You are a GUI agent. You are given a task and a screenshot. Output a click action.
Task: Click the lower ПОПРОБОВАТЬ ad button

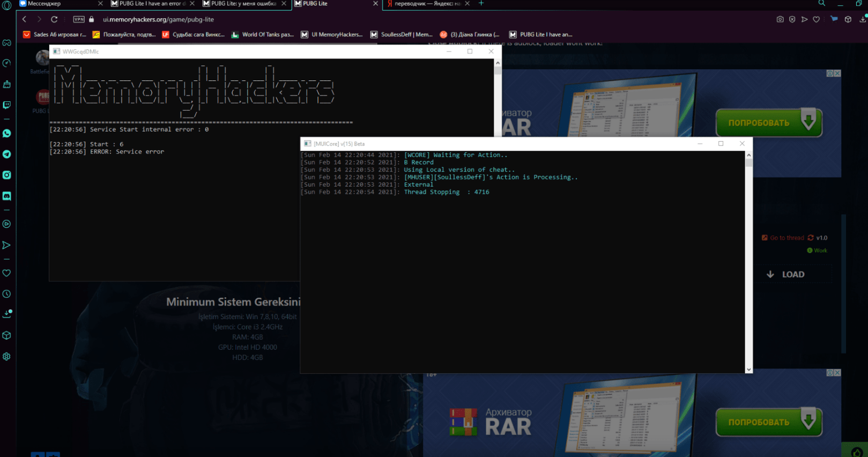click(x=769, y=422)
